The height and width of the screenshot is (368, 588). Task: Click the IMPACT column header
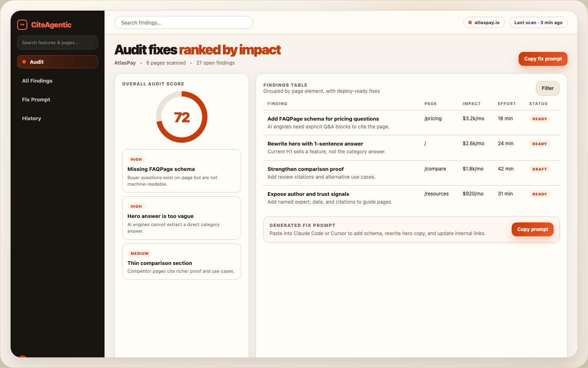click(x=472, y=104)
